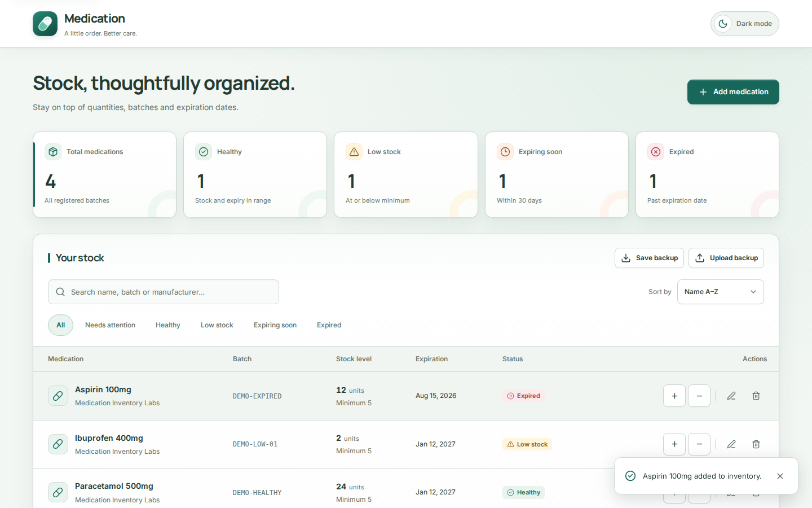The height and width of the screenshot is (508, 812).
Task: Click the Healthy checkmark card icon
Action: click(x=204, y=152)
